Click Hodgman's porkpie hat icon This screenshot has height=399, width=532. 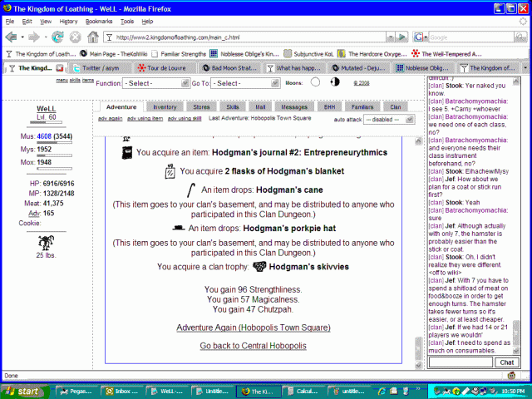tap(178, 226)
